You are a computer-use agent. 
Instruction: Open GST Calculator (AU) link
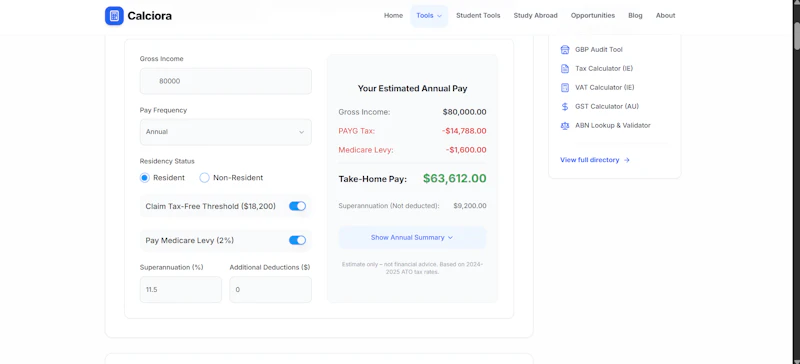pos(607,107)
